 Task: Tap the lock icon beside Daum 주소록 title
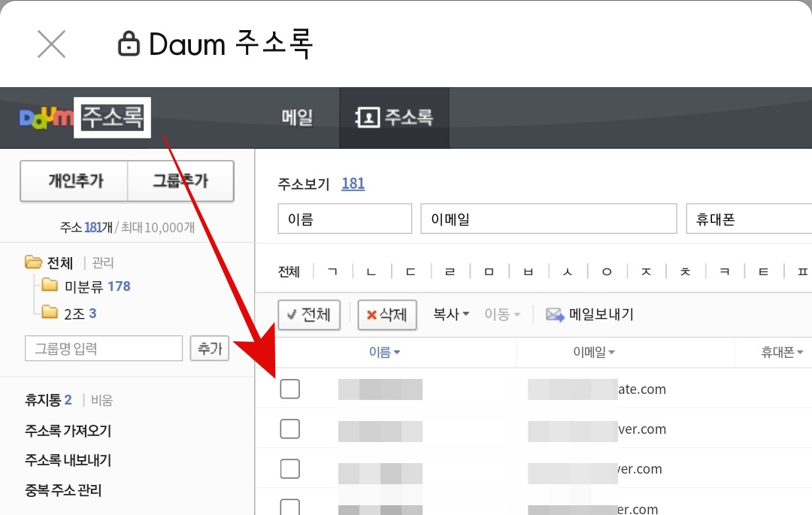pos(129,44)
